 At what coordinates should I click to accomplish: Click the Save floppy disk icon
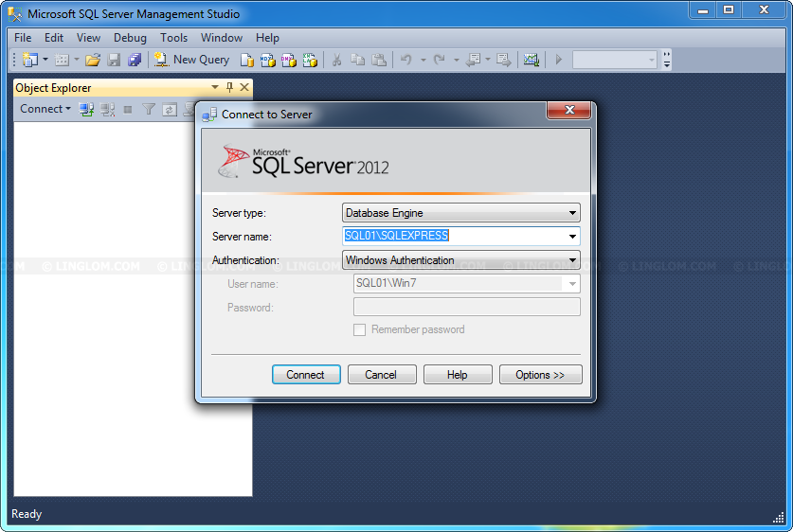pos(114,60)
